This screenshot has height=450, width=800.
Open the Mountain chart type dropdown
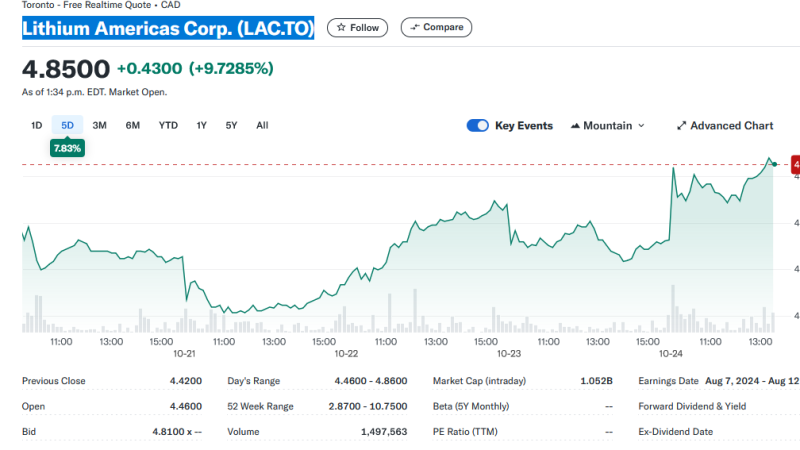(607, 126)
